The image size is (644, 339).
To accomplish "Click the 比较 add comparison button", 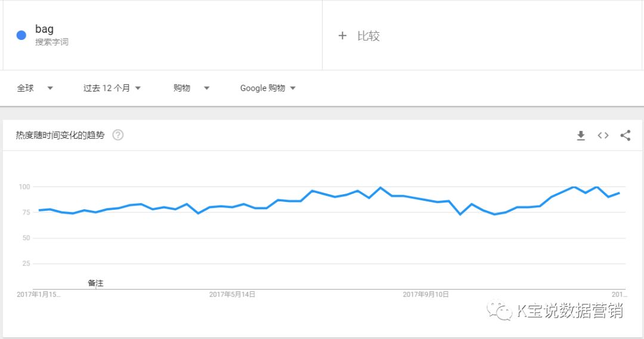I will point(368,36).
